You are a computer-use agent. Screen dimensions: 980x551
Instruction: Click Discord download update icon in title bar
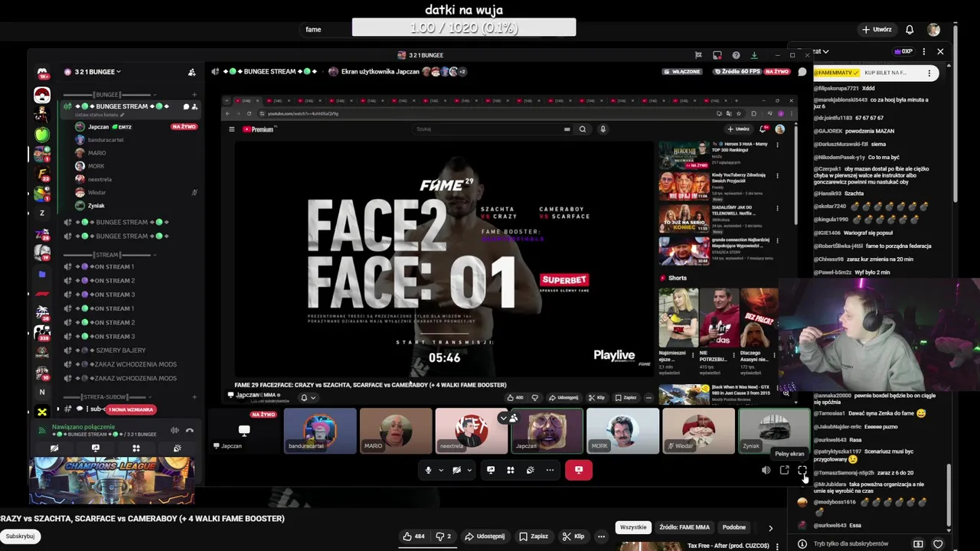point(754,55)
